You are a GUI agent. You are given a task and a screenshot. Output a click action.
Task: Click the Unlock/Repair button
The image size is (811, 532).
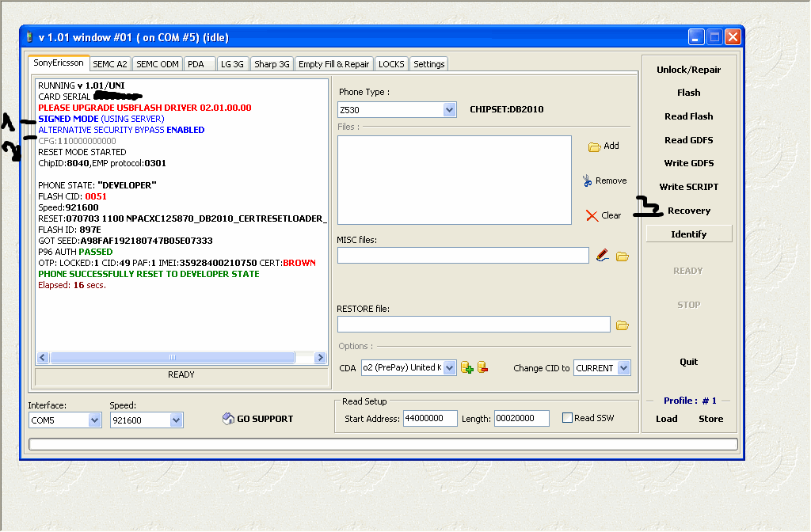688,70
